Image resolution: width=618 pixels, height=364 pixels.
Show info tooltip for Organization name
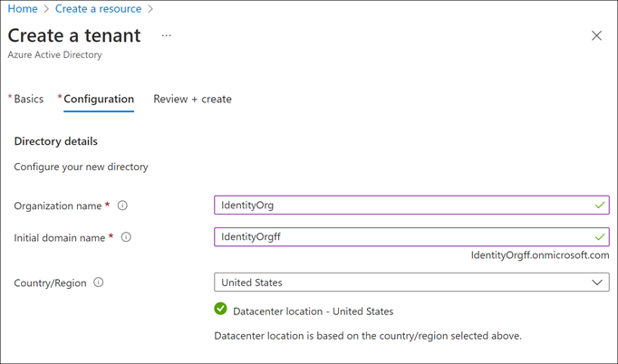(x=122, y=206)
